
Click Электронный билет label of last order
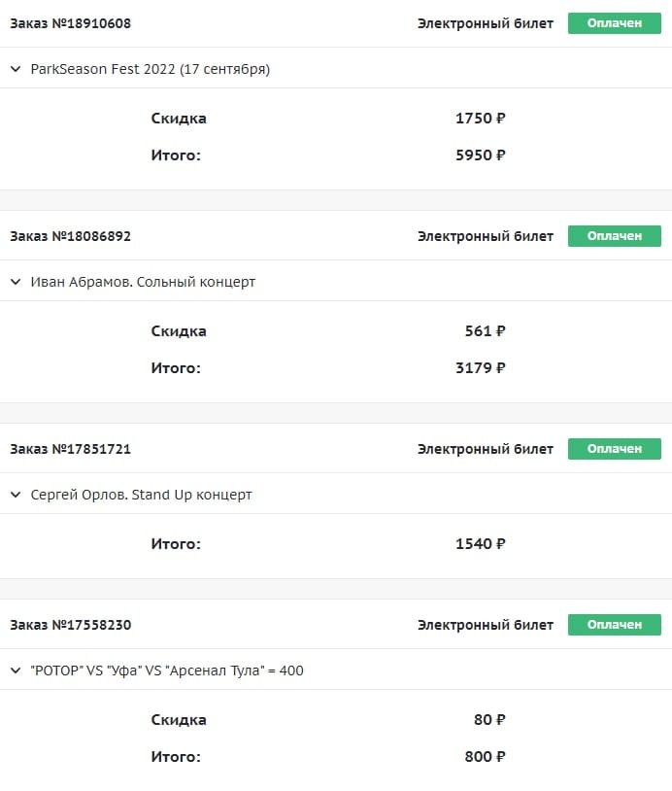tap(486, 625)
